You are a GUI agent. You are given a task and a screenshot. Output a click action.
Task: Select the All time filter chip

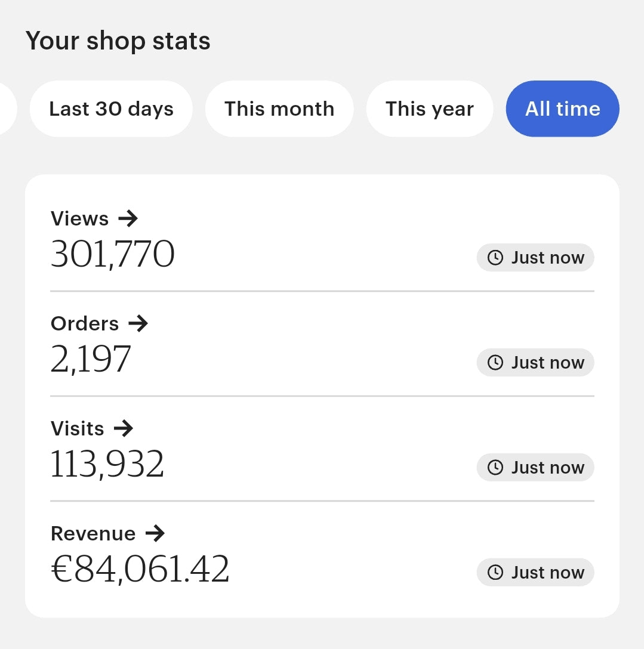(562, 109)
